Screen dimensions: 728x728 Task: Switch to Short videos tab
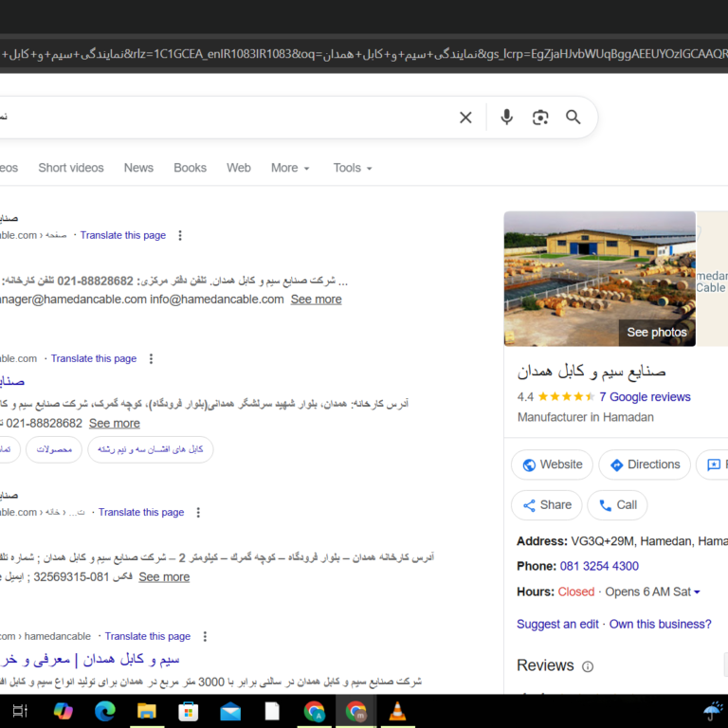[x=71, y=168]
